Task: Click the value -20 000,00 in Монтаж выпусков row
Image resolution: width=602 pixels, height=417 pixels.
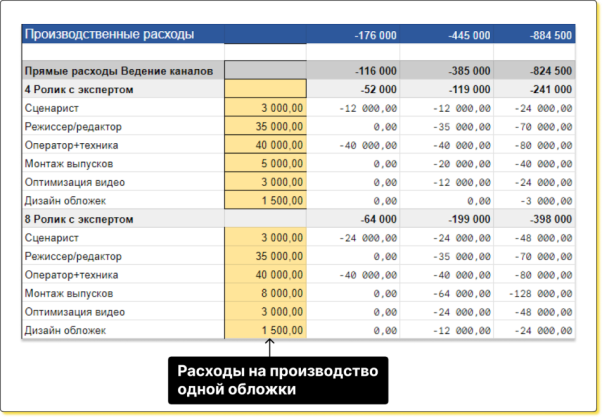Action: tap(462, 164)
